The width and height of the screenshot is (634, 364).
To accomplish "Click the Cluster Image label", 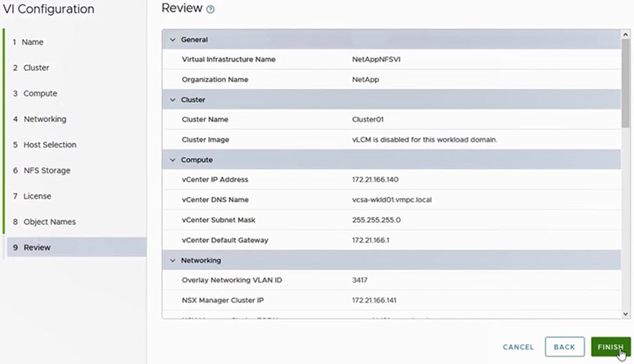I will click(x=205, y=140).
